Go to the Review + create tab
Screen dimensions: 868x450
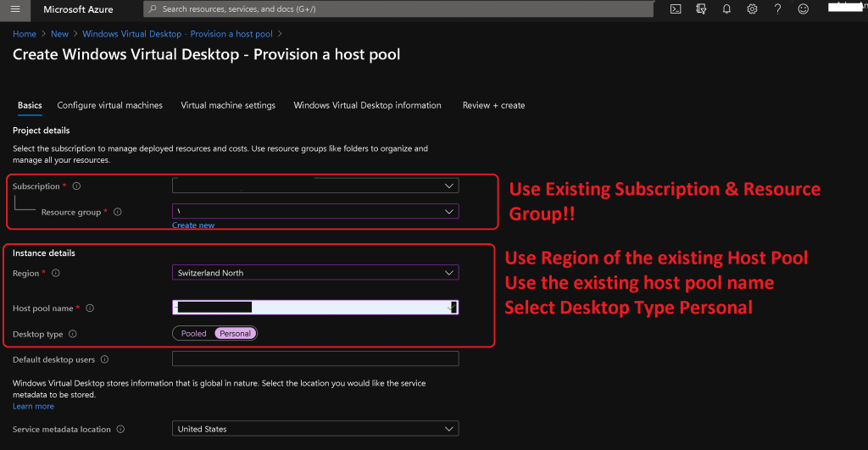click(x=494, y=105)
